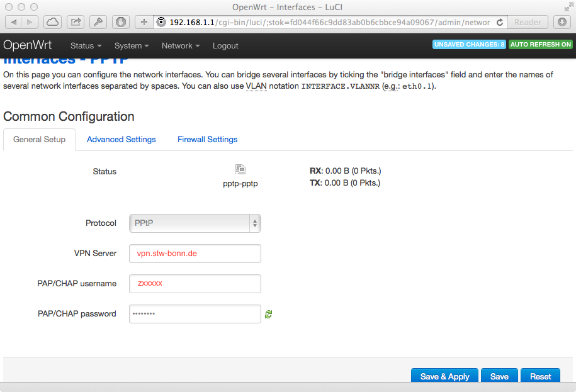Open the System menu dropdown
Screen dimensions: 576x392
coord(132,45)
